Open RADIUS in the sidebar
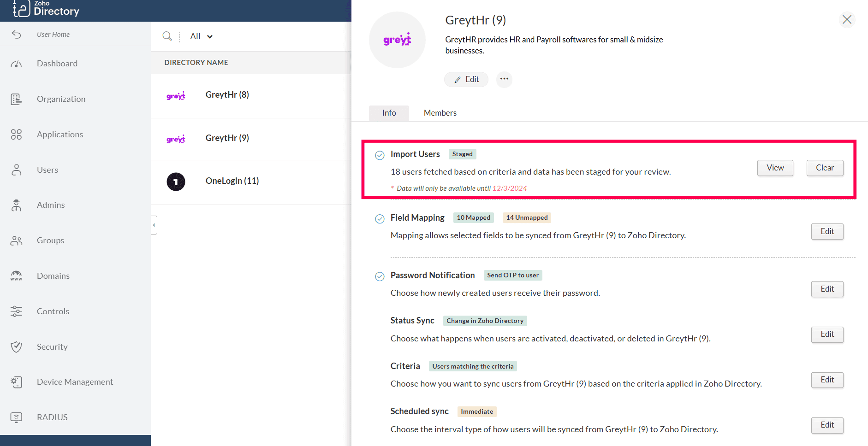Image resolution: width=868 pixels, height=446 pixels. pyautogui.click(x=52, y=417)
